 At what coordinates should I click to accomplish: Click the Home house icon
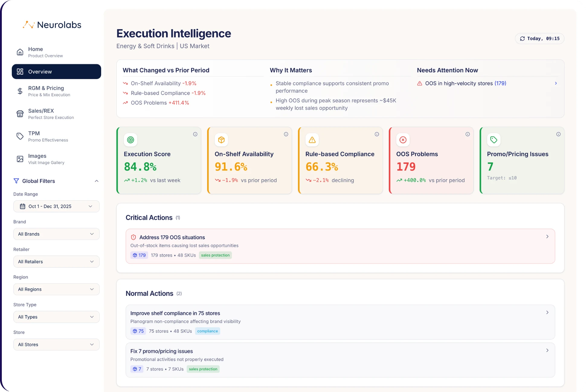[x=20, y=52]
